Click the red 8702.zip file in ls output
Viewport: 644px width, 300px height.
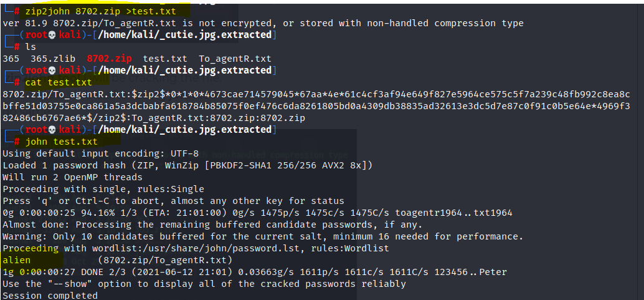coord(109,59)
